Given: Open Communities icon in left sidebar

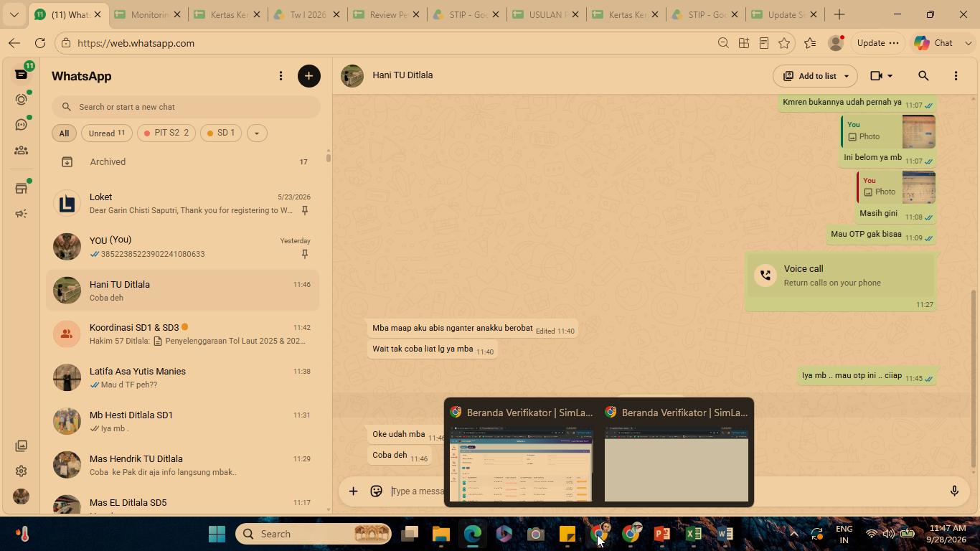Looking at the screenshot, I should click(x=21, y=151).
